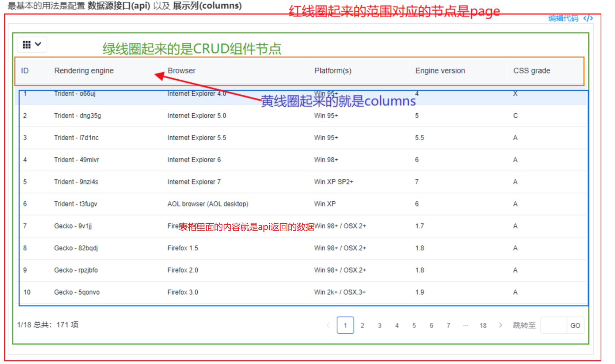Click the previous page arrow

point(328,325)
